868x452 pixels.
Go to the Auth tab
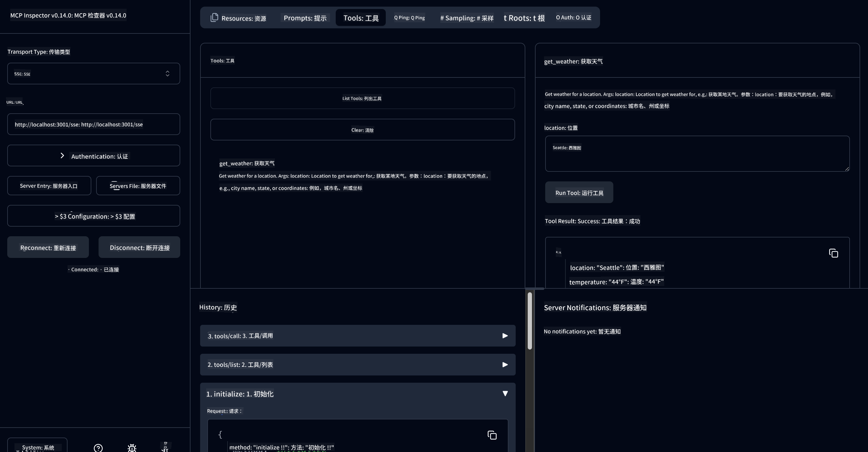tap(574, 17)
